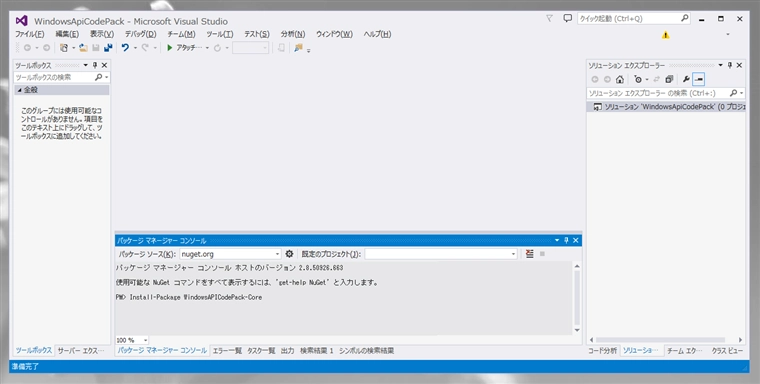760x384 pixels.
Task: Click the grayed Stop command square icon
Action: (542, 254)
